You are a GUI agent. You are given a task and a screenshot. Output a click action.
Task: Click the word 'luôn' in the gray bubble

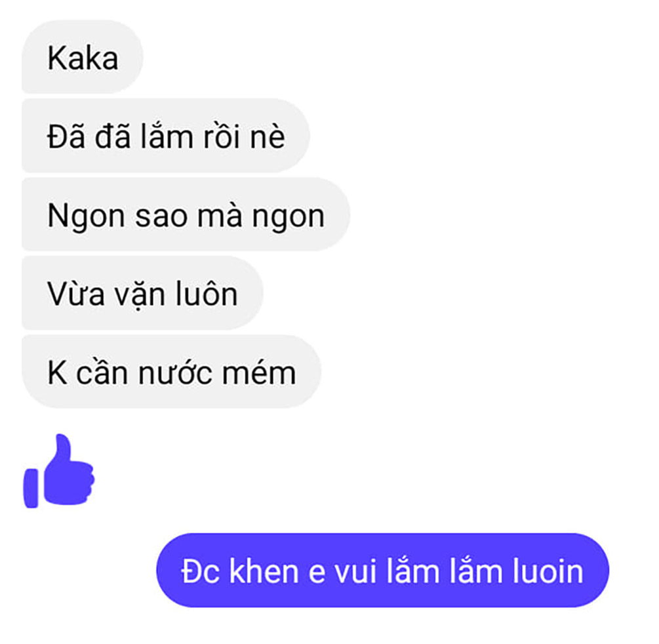(207, 294)
